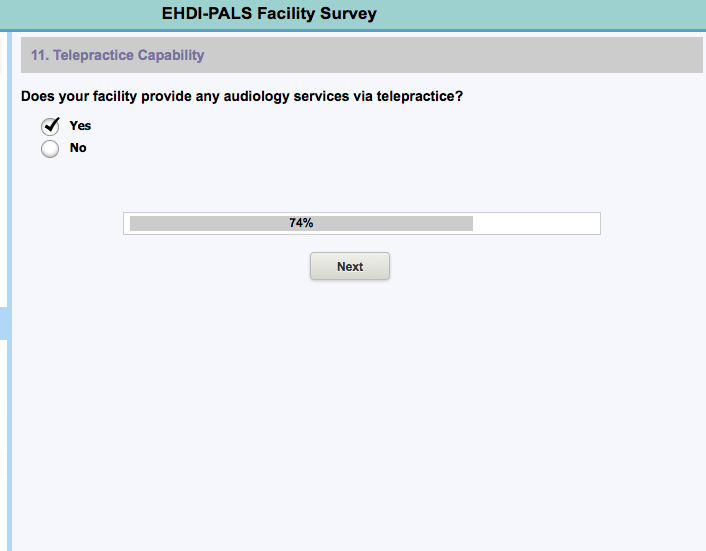Click the light blue handle on left edge

point(4,324)
